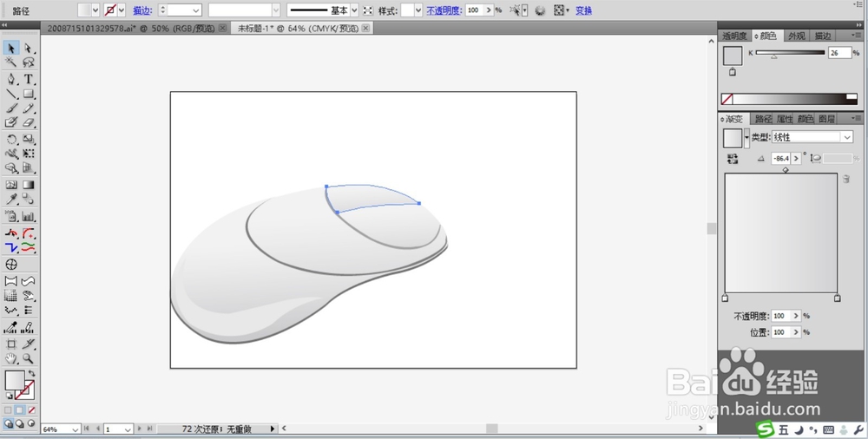Toggle Color fill mode button
The height and width of the screenshot is (439, 868).
pos(8,410)
